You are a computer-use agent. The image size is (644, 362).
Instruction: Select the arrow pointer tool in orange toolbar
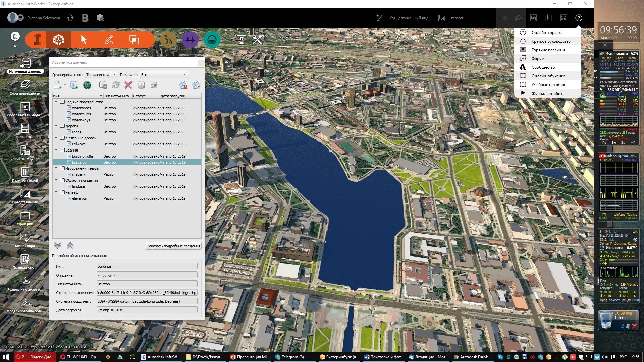(84, 40)
